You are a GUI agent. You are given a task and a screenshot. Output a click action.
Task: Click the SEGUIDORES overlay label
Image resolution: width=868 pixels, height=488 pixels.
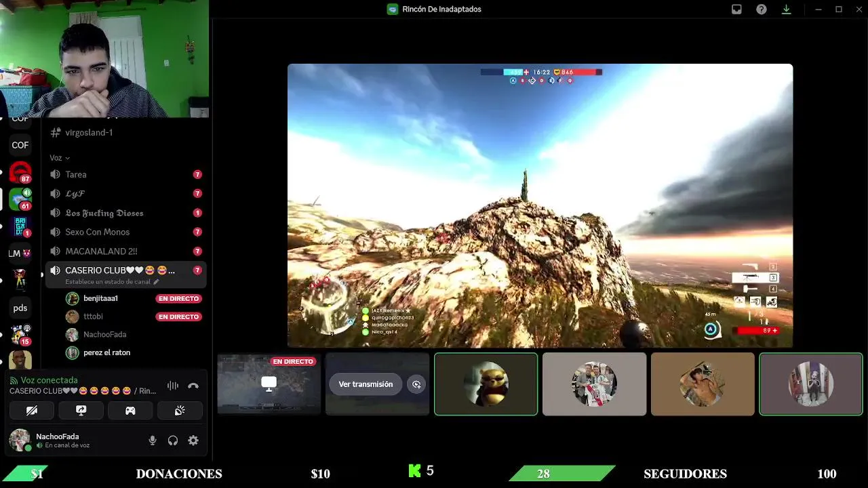click(x=685, y=474)
